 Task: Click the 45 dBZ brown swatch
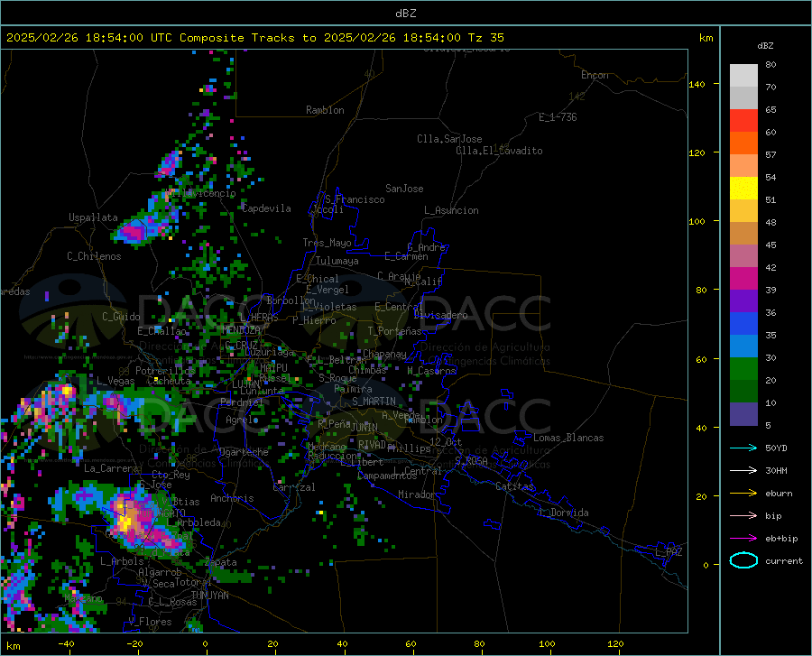[743, 233]
